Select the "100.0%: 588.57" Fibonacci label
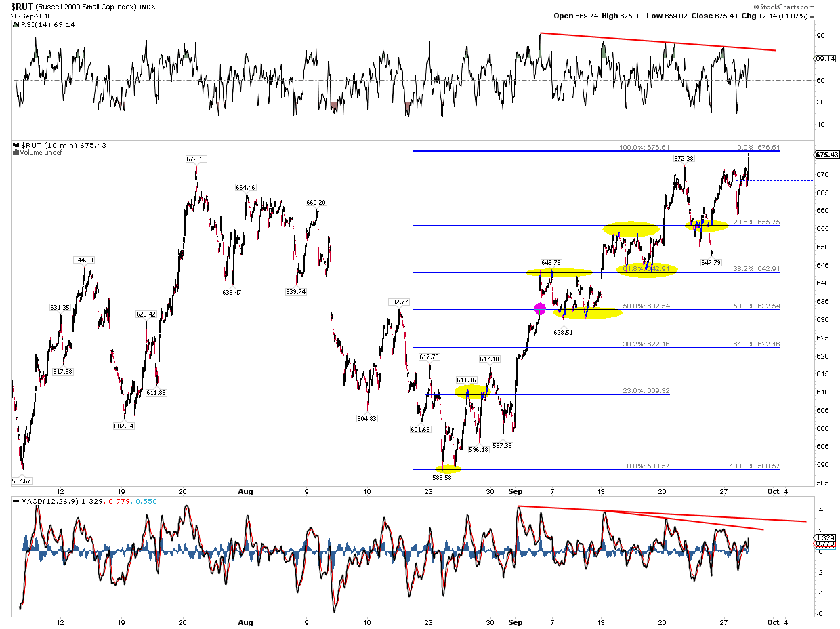 pyautogui.click(x=755, y=466)
